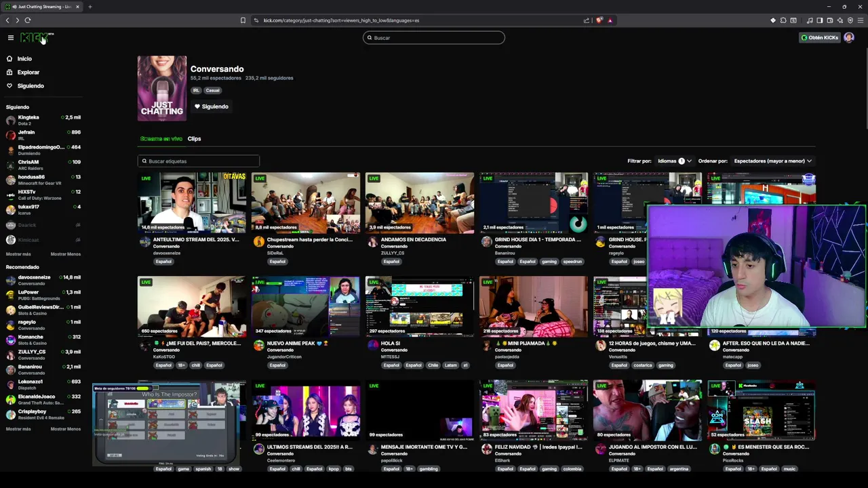Open Explorar in the sidebar
Screen dimensions: 868x488
pos(28,73)
